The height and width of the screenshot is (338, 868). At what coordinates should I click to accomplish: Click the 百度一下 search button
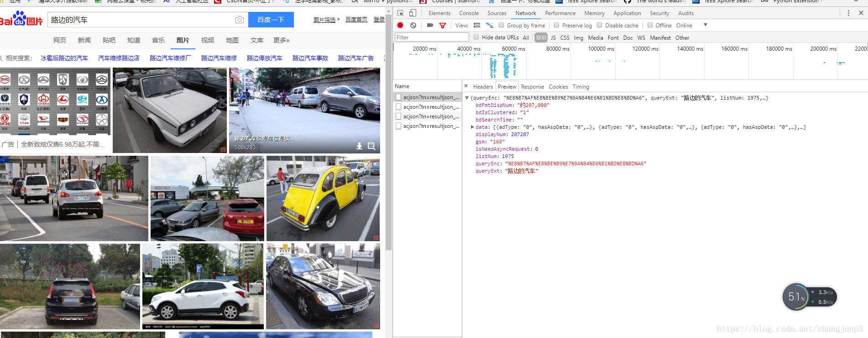[271, 20]
